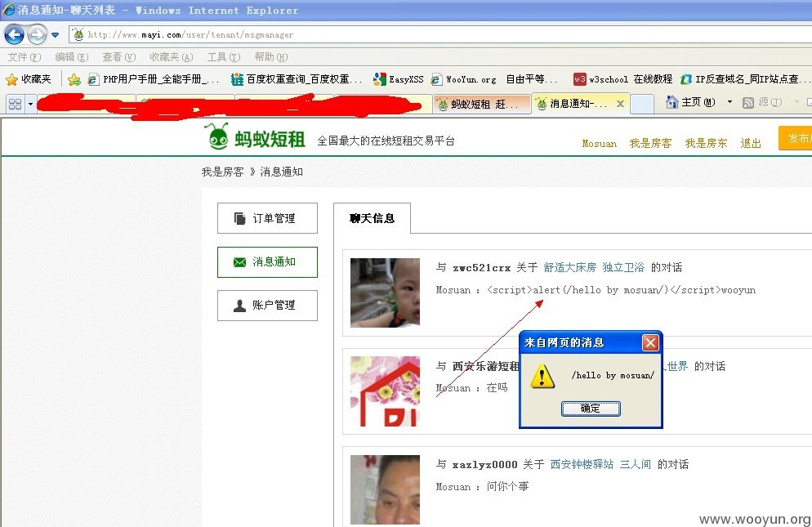Click the orange 发布 button

pyautogui.click(x=796, y=138)
